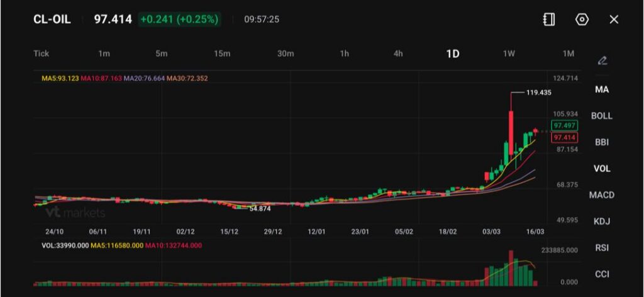Screen dimensions: 644x297
Task: Switch to the 1M monthly timeframe
Action: tap(568, 53)
